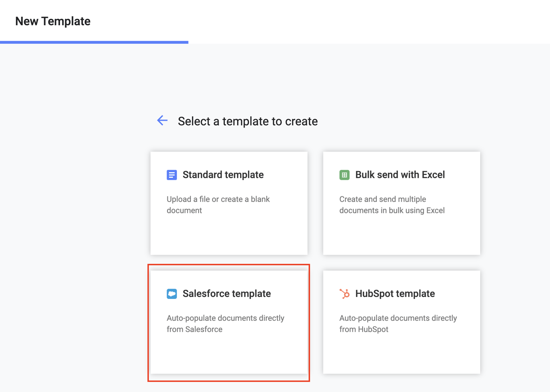This screenshot has width=550, height=392.
Task: Open Salesforce template via its cloud logo
Action: [x=171, y=294]
